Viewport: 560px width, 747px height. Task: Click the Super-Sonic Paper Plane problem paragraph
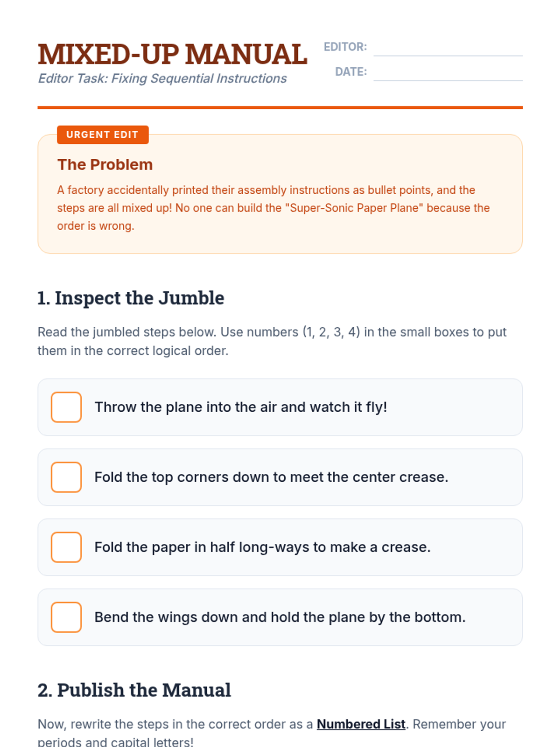273,208
